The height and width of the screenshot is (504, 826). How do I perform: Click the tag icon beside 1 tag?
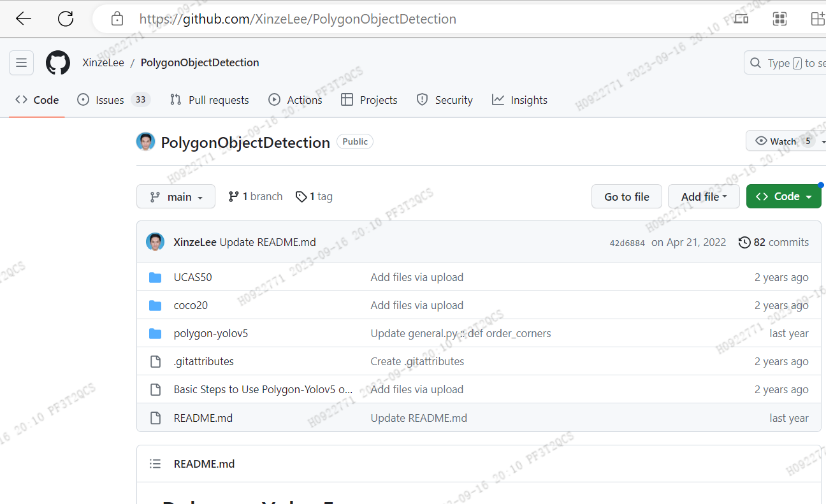coord(301,197)
